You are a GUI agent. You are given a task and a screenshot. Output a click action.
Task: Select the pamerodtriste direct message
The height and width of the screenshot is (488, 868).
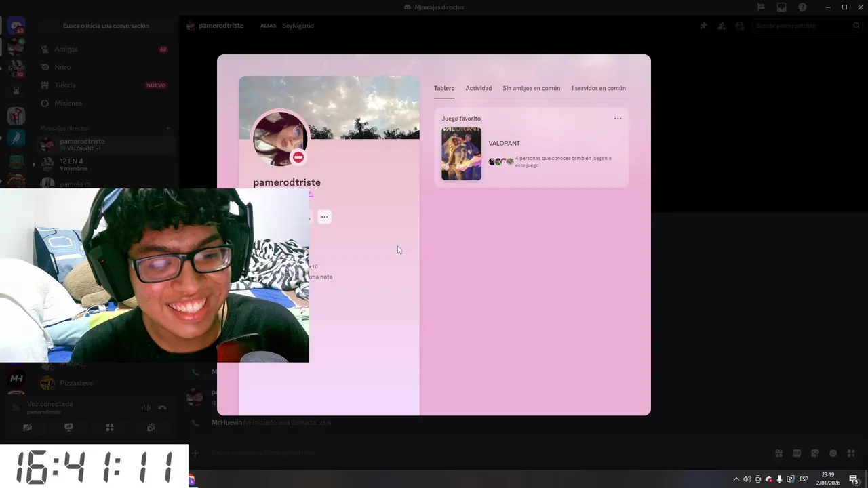coord(105,144)
